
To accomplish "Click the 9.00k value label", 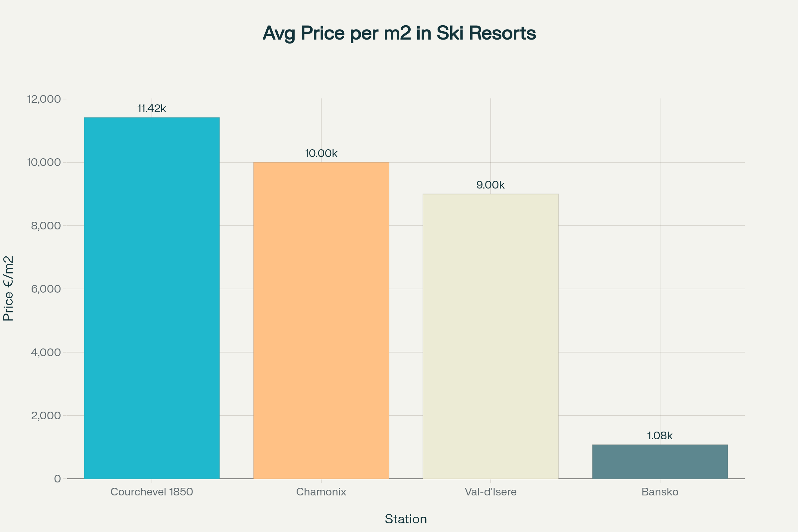I will pos(490,185).
